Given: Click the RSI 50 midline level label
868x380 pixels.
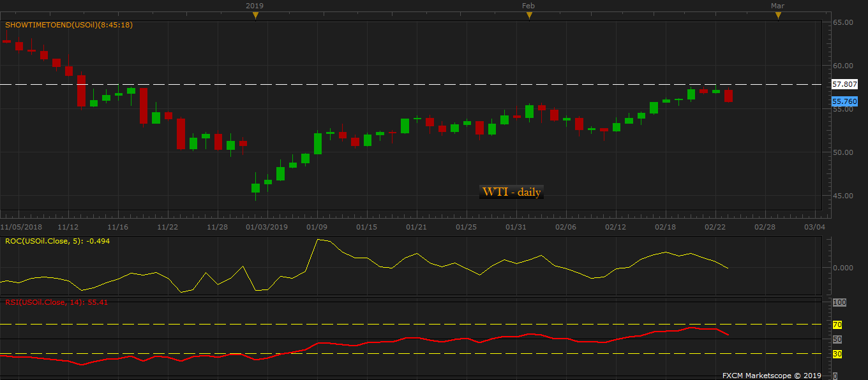Looking at the screenshot, I should click(x=837, y=339).
